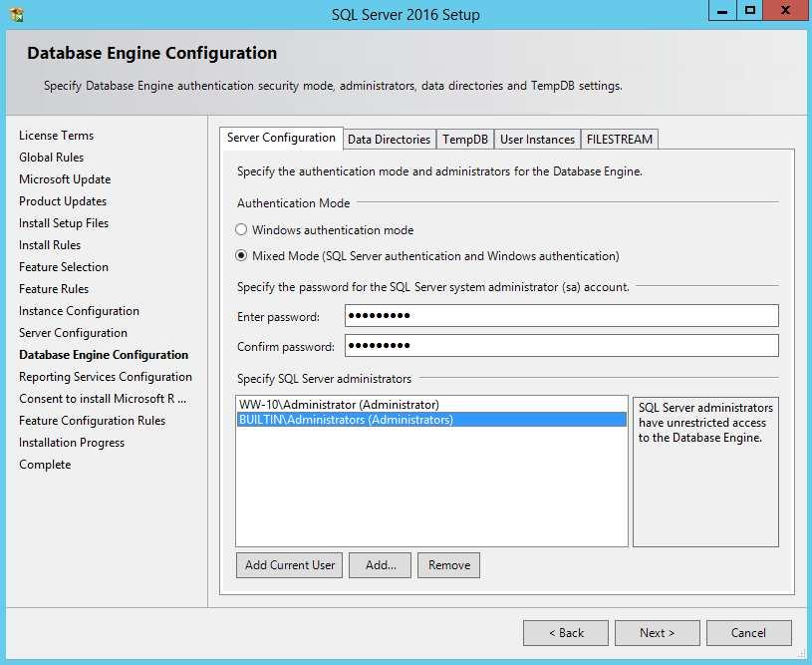Click the Confirm password field
The width and height of the screenshot is (812, 665).
click(x=561, y=346)
